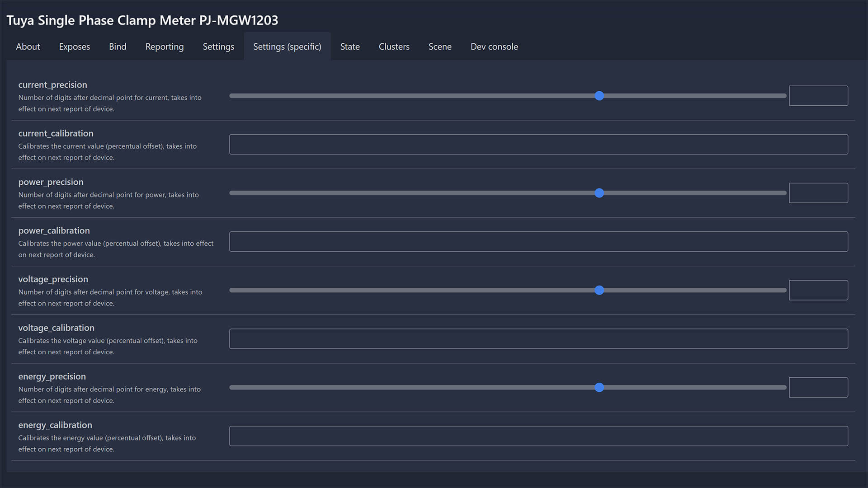
Task: Click the energy_precision slider handle
Action: coord(599,387)
